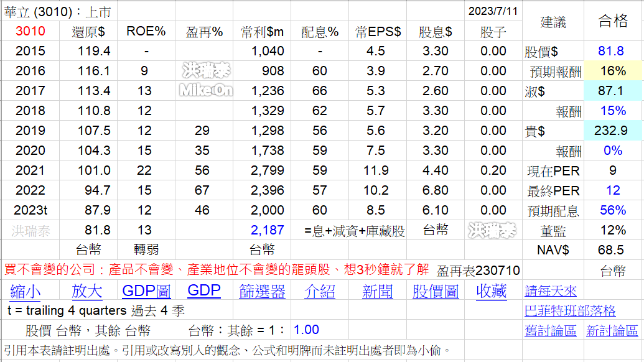Select the 常EPS$ column header
Image resolution: width=644 pixels, height=362 pixels.
(x=378, y=32)
